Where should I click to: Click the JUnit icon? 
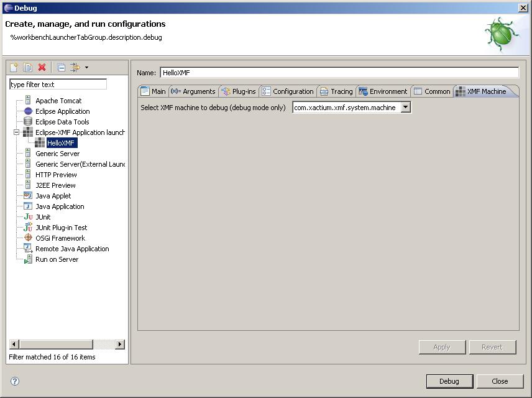click(x=29, y=216)
